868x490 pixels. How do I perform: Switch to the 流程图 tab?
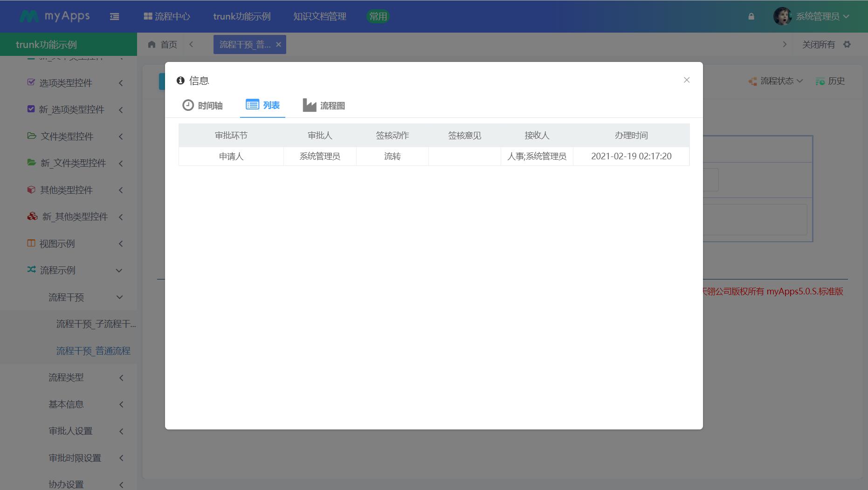(324, 105)
